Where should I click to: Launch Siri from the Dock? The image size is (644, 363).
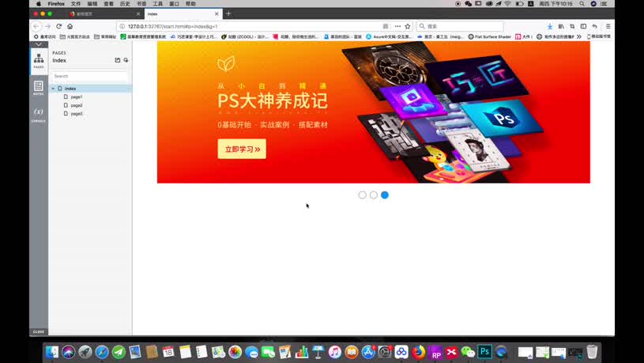pyautogui.click(x=69, y=352)
